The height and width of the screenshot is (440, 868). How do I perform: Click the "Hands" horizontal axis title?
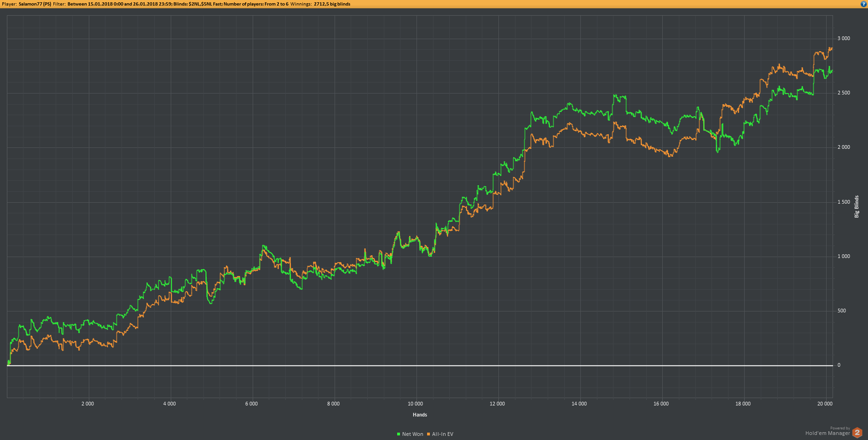[420, 415]
